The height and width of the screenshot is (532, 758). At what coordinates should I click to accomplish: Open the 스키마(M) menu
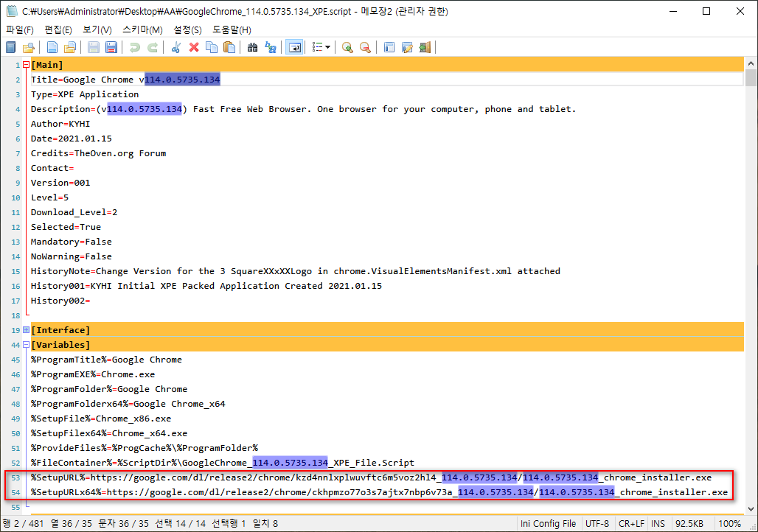pyautogui.click(x=142, y=30)
